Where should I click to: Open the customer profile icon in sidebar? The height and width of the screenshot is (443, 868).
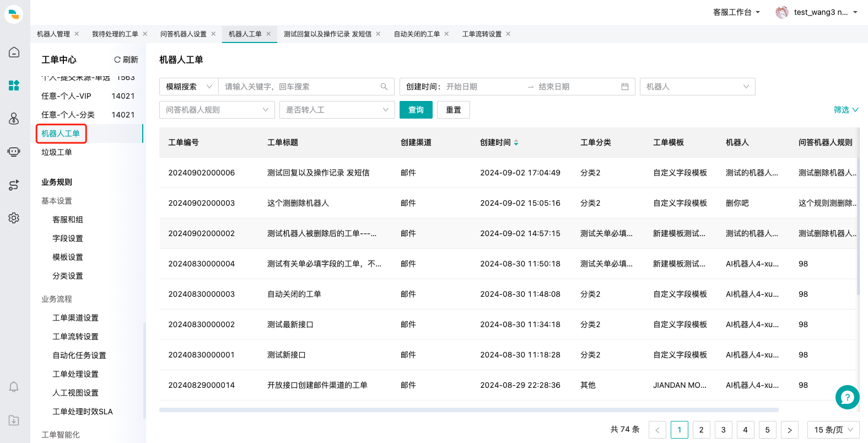14,119
